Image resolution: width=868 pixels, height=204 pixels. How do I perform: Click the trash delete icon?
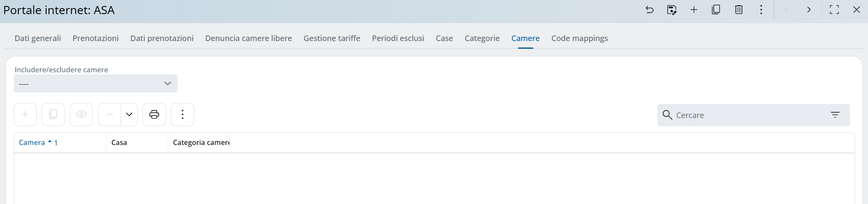tap(739, 10)
